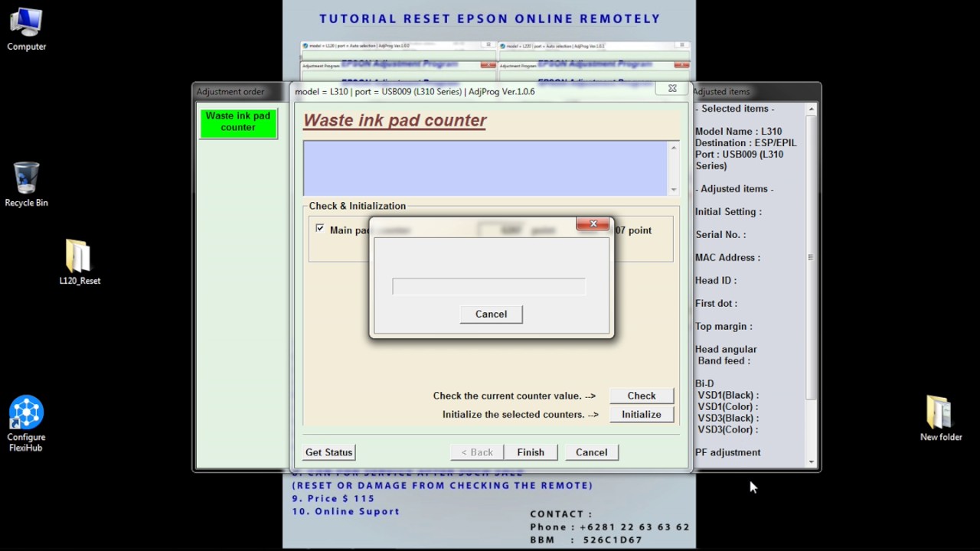Click the 'Top margin :' entry
Screen dimensions: 980x551
coord(724,327)
